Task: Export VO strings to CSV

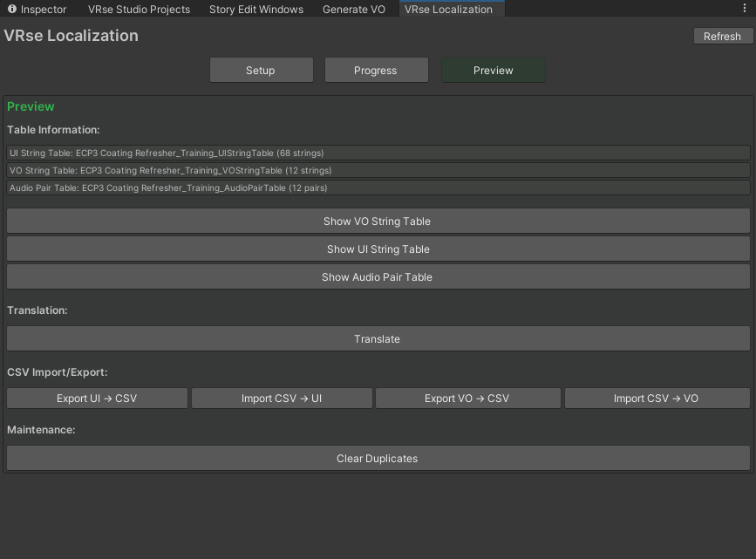Action: [467, 398]
